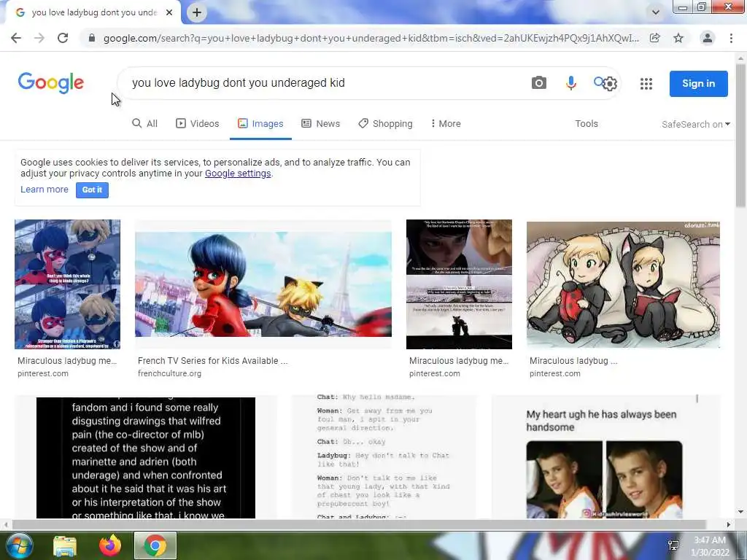
Task: Click the address bar URL
Action: pos(371,38)
